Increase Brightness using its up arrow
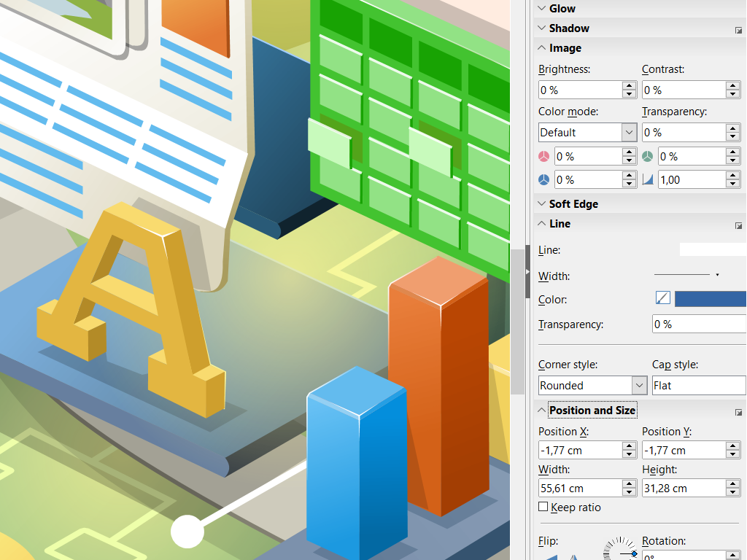 tap(629, 85)
